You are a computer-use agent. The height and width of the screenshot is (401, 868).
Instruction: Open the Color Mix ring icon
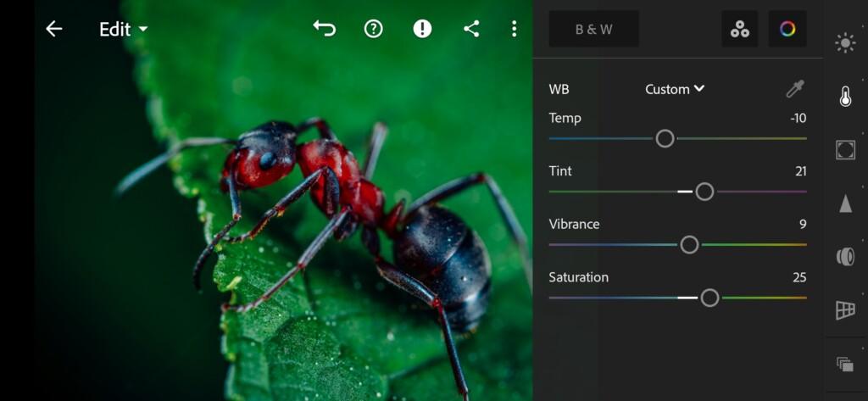pos(787,29)
